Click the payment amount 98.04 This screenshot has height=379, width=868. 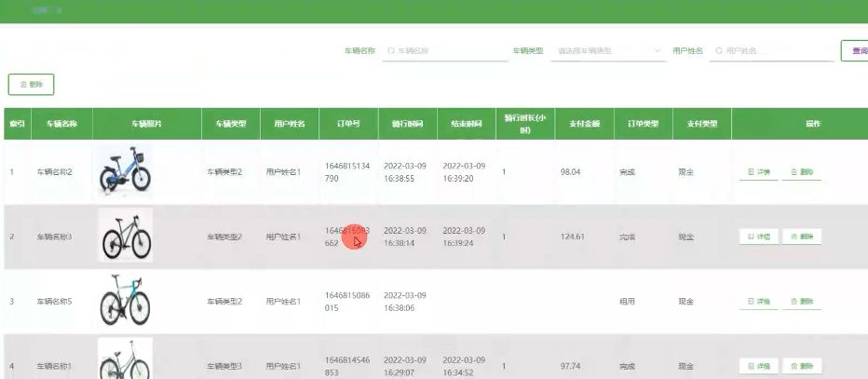tap(570, 172)
